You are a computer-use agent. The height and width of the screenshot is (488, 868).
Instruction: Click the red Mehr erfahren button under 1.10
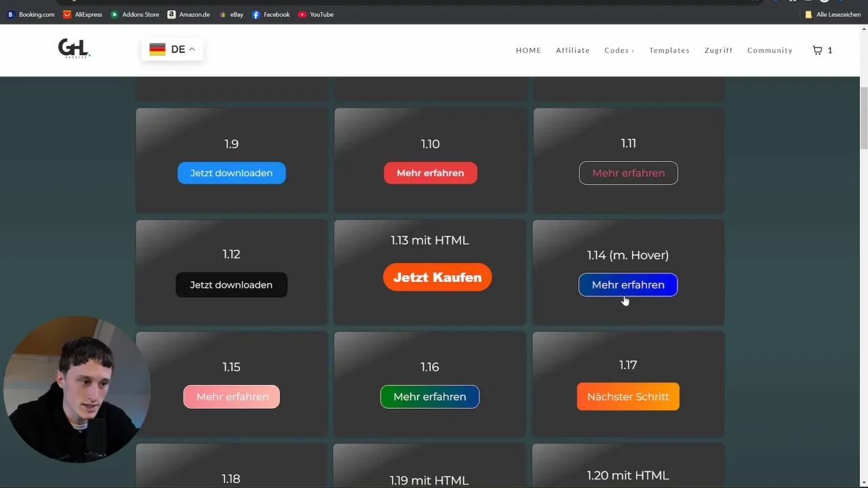pyautogui.click(x=431, y=173)
